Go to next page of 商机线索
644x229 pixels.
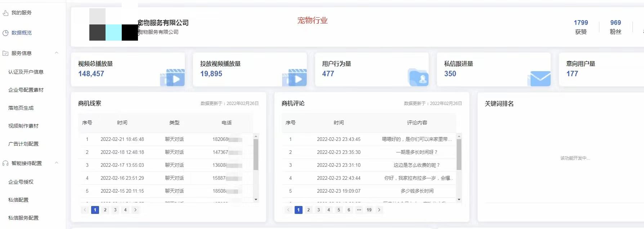135,210
